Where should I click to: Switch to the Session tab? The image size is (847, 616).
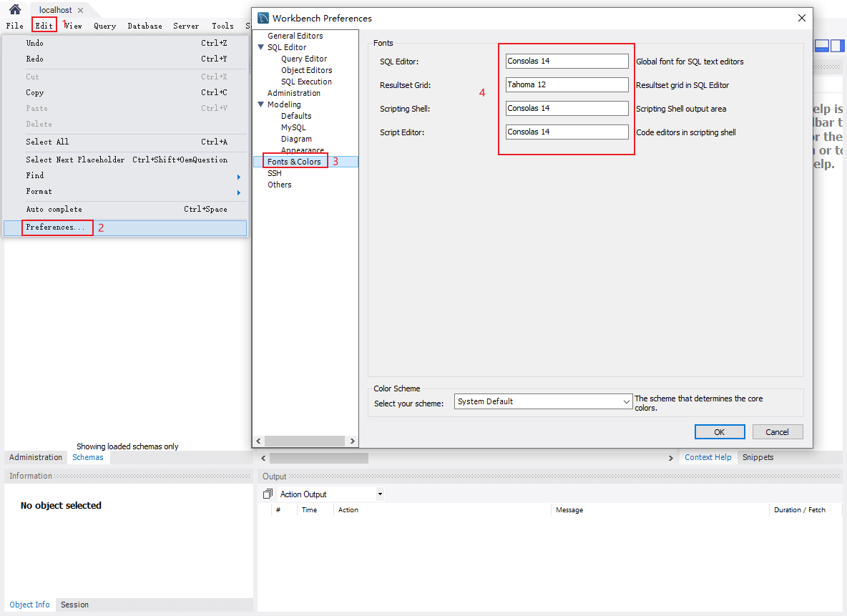coord(74,605)
